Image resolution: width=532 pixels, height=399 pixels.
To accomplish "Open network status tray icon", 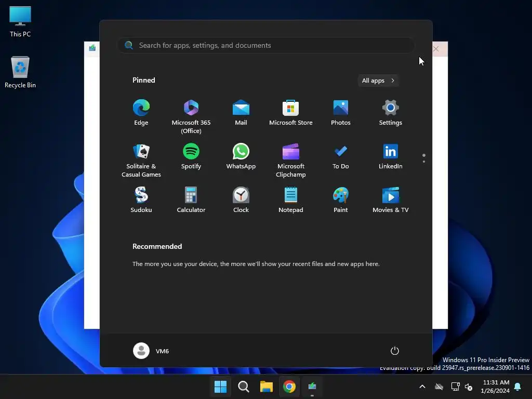I will 455,387.
